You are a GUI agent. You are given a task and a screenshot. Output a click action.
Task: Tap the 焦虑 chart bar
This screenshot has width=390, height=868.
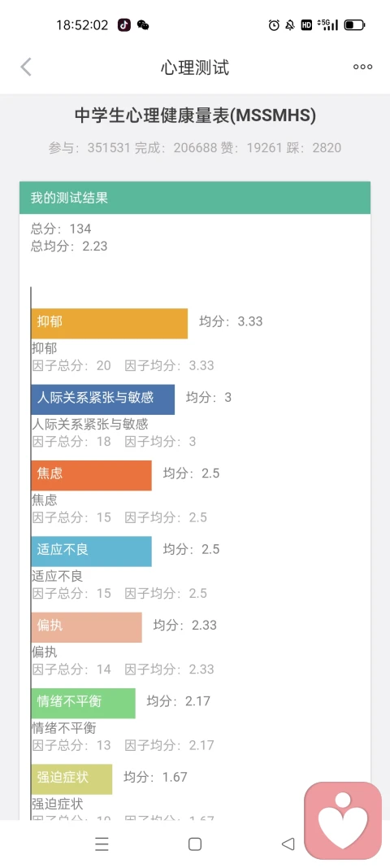tap(91, 475)
